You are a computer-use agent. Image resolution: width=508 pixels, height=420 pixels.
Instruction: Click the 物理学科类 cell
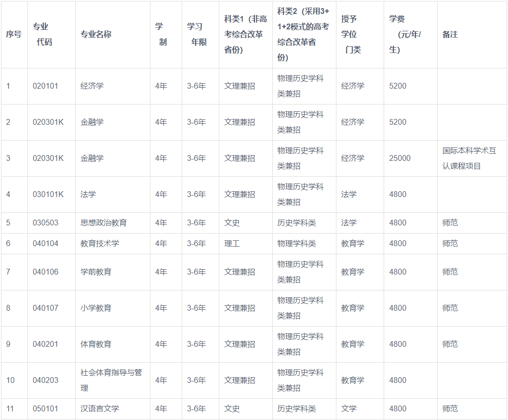point(297,244)
